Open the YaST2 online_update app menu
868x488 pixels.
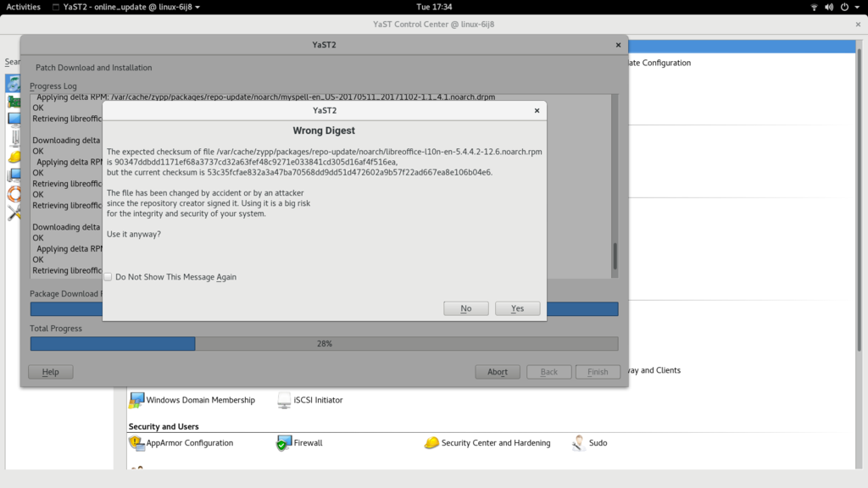[x=126, y=7]
